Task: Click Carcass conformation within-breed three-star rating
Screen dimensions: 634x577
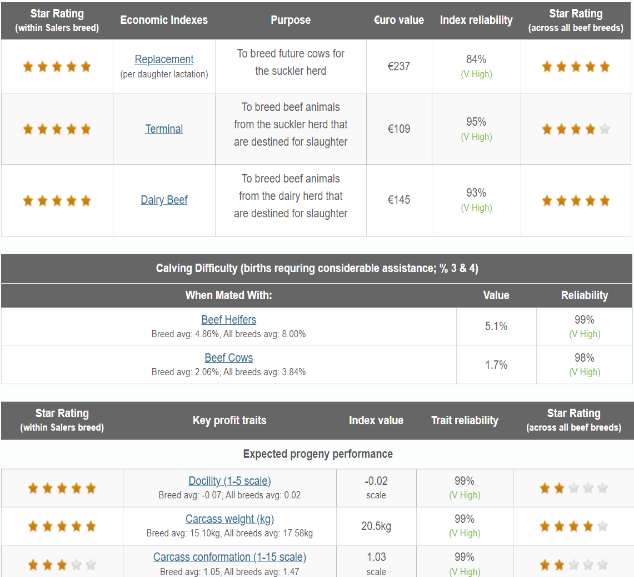Action: [x=62, y=564]
